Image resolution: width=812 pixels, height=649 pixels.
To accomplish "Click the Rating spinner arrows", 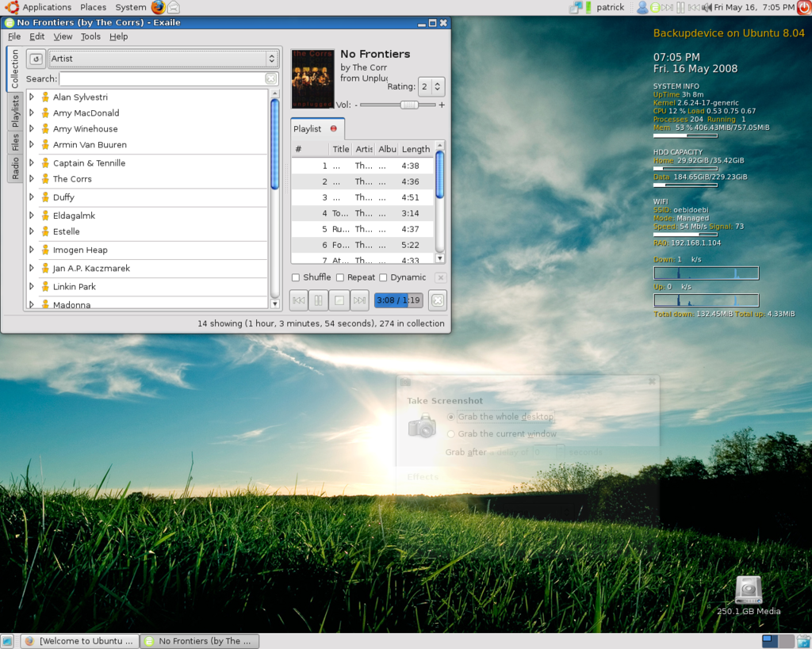I will point(438,86).
